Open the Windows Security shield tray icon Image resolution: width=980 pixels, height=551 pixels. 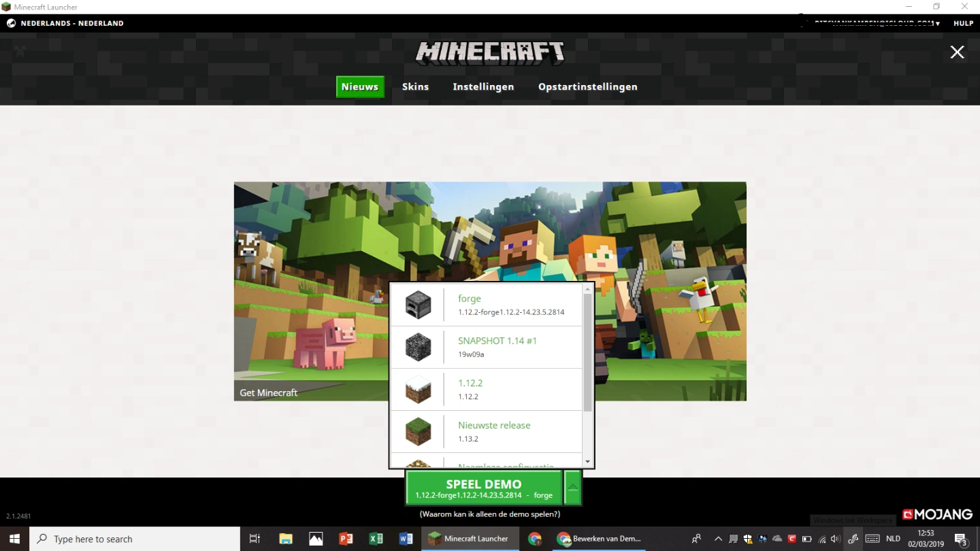(x=748, y=539)
